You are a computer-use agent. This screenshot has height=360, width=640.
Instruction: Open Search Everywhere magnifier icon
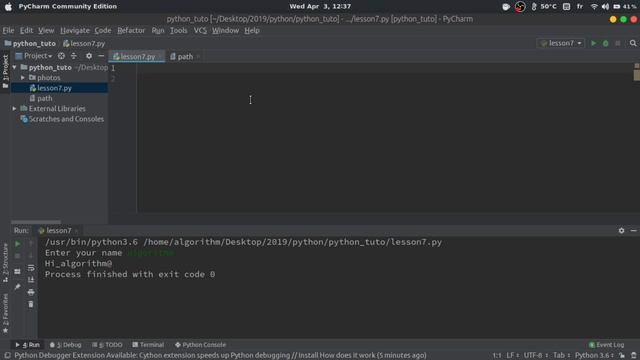pyautogui.click(x=633, y=43)
